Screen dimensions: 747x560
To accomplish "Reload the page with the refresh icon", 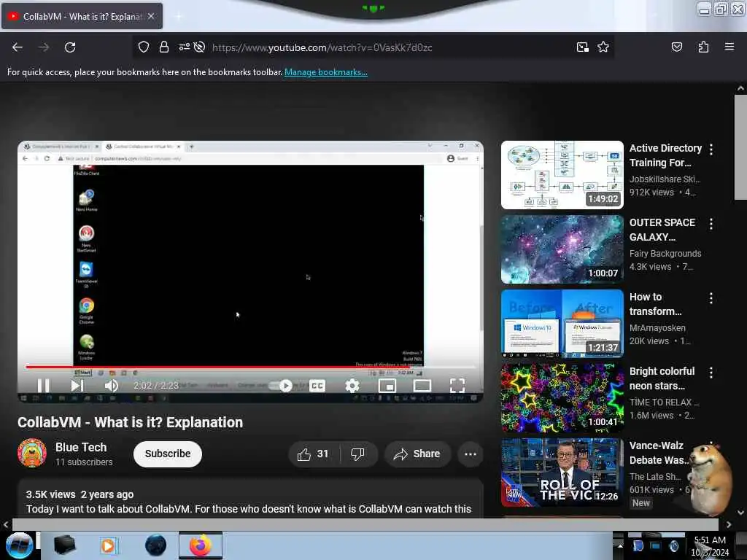I will coord(70,47).
